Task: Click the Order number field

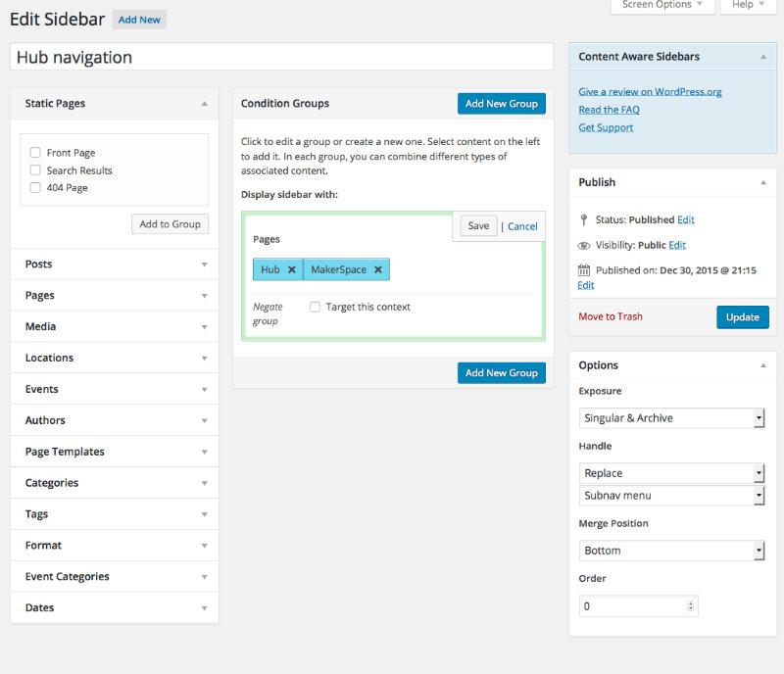Action: point(639,606)
